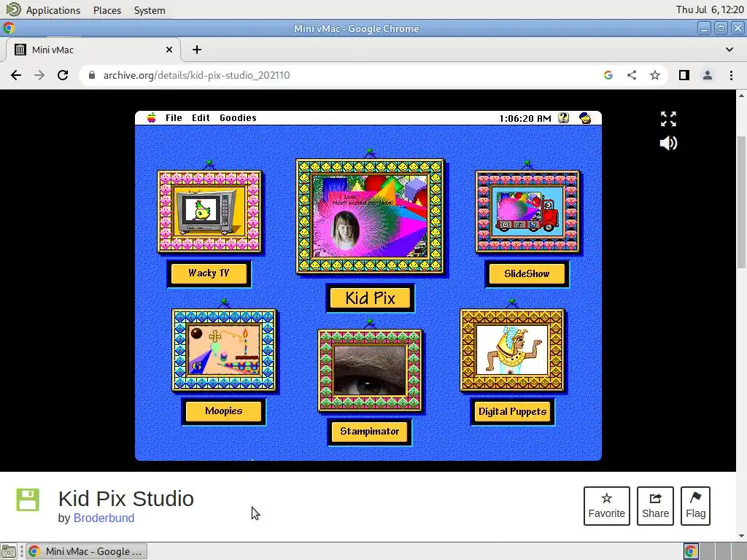This screenshot has width=747, height=560.
Task: Add Kid Pix Studio to Favorites
Action: coord(606,506)
